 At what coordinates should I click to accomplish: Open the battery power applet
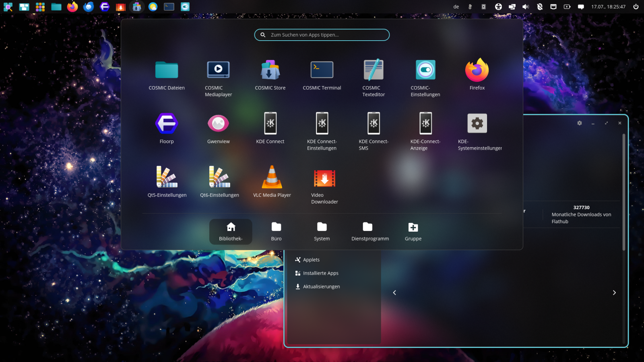(567, 7)
